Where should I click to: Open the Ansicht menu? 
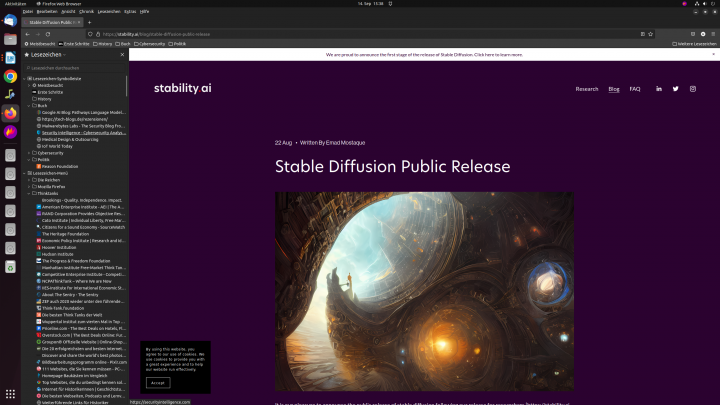(x=68, y=11)
